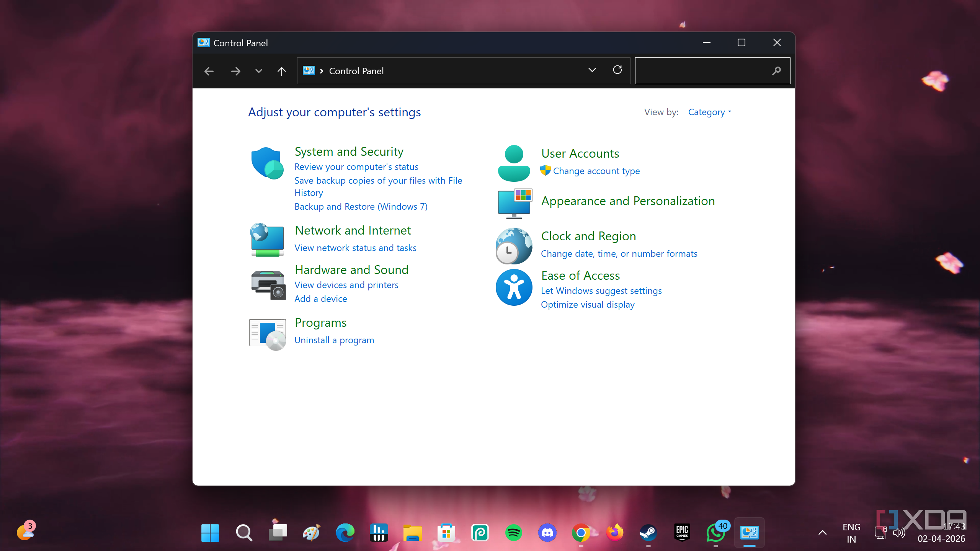
Task: Open the View by Category dropdown
Action: [x=710, y=112]
